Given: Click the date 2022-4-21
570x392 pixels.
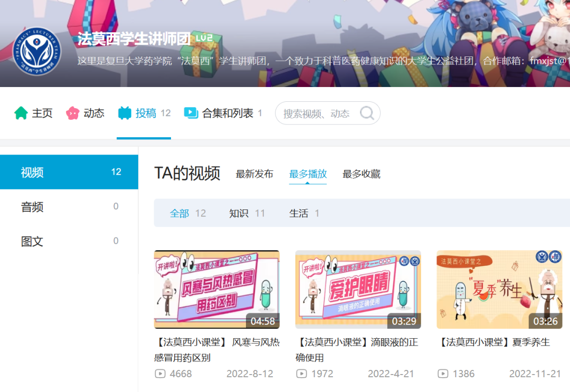Looking at the screenshot, I should [x=391, y=374].
